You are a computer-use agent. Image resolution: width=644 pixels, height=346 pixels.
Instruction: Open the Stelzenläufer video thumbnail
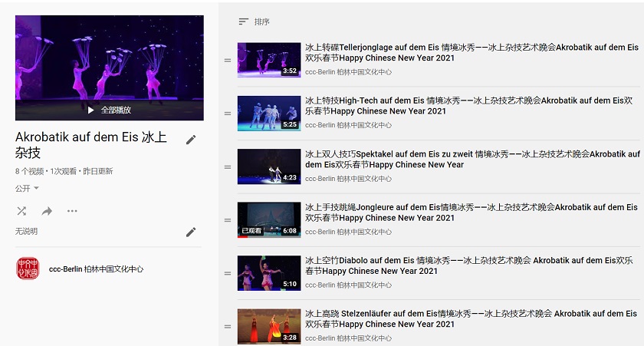269,326
